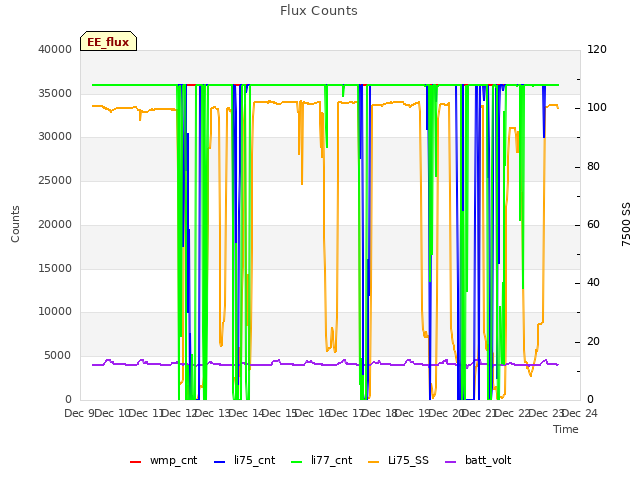Viewport: 640px width, 480px height.
Task: Click the 35000 y-axis tick value
Action: click(x=55, y=93)
